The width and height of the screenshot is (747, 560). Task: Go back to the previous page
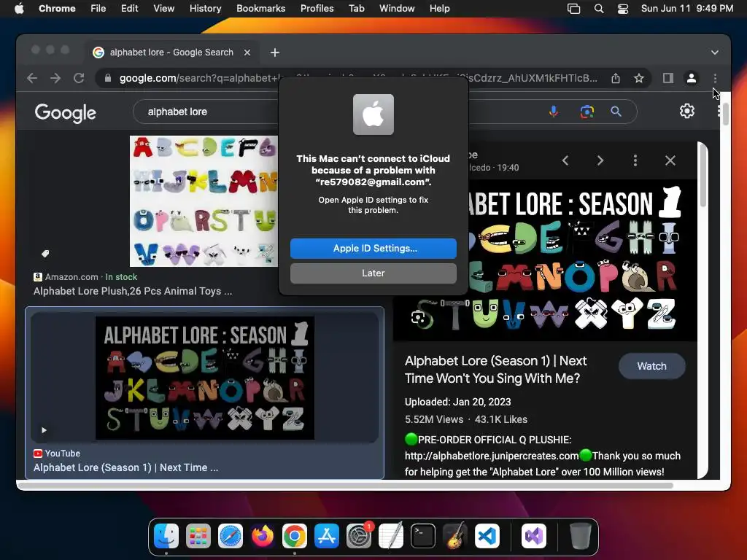[x=32, y=78]
